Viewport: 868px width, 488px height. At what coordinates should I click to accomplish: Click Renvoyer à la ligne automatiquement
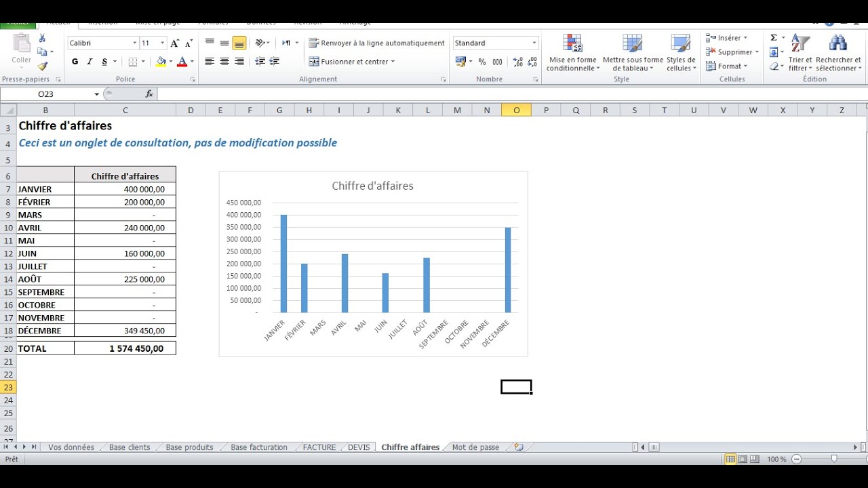pyautogui.click(x=377, y=43)
